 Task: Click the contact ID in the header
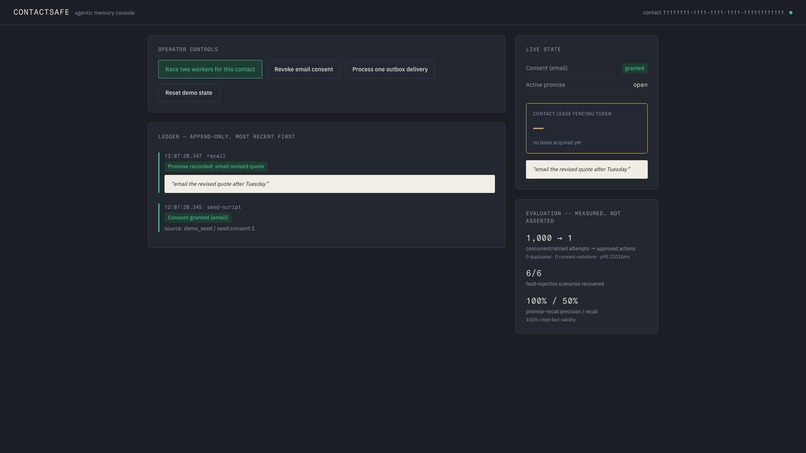pos(713,12)
